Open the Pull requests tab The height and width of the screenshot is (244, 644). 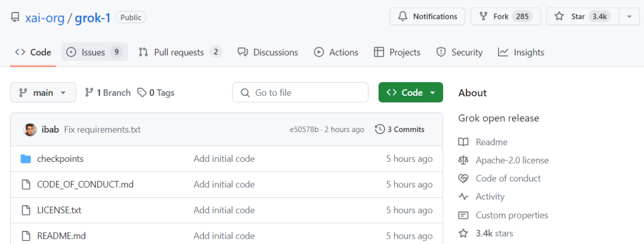tap(179, 52)
